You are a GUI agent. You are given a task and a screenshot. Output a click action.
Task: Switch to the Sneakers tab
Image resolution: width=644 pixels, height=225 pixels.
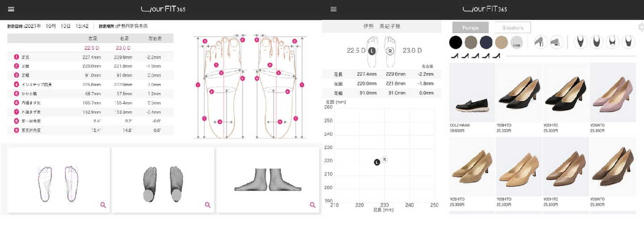point(513,28)
